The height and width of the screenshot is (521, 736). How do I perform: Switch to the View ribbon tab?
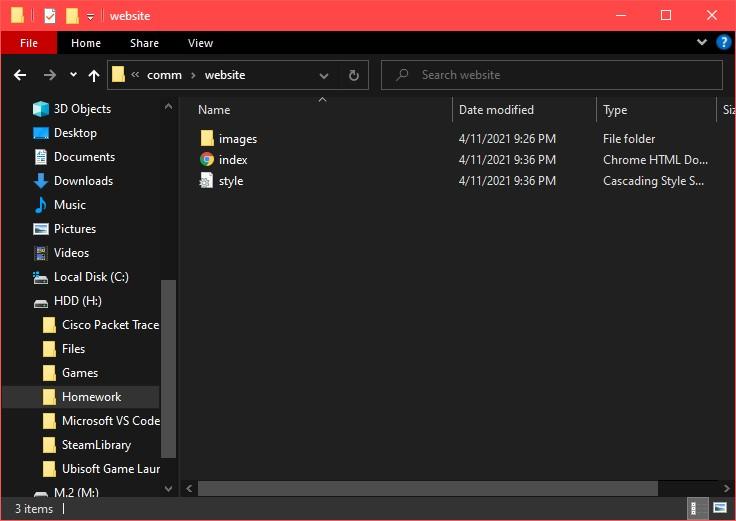tap(200, 43)
